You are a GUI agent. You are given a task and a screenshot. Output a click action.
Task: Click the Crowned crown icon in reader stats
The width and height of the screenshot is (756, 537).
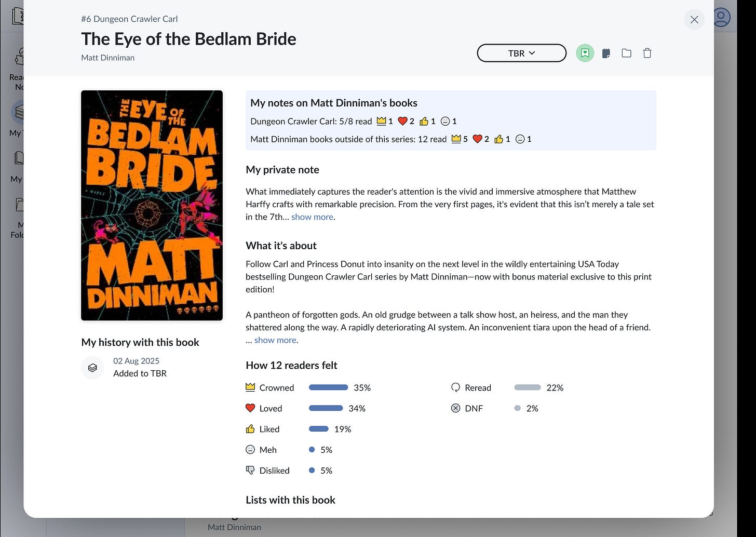(250, 387)
